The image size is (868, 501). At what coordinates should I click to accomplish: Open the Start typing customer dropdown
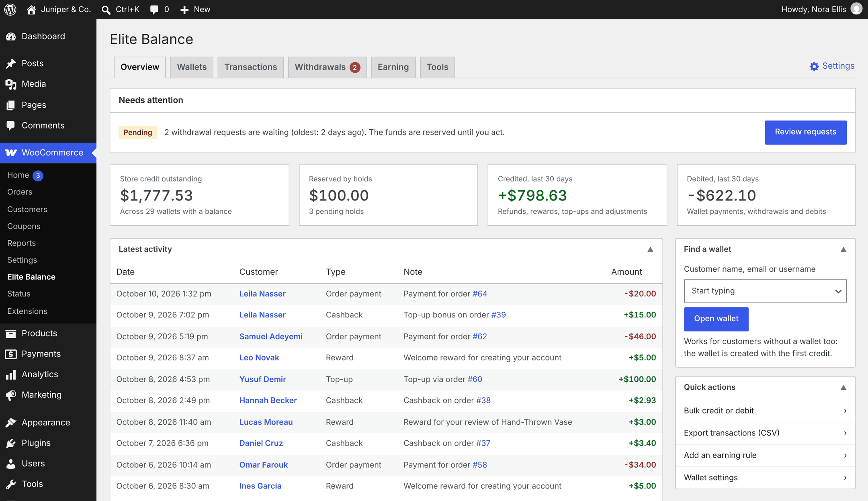point(765,291)
